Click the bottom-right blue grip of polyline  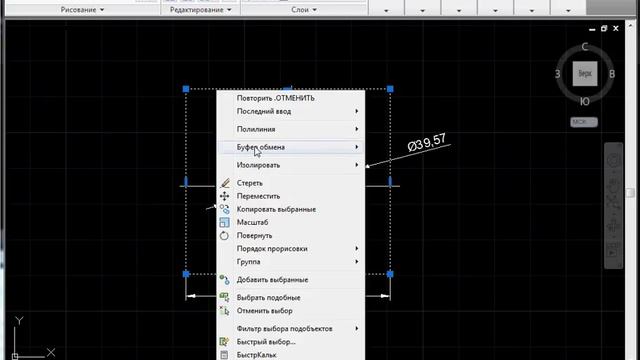pyautogui.click(x=390, y=274)
